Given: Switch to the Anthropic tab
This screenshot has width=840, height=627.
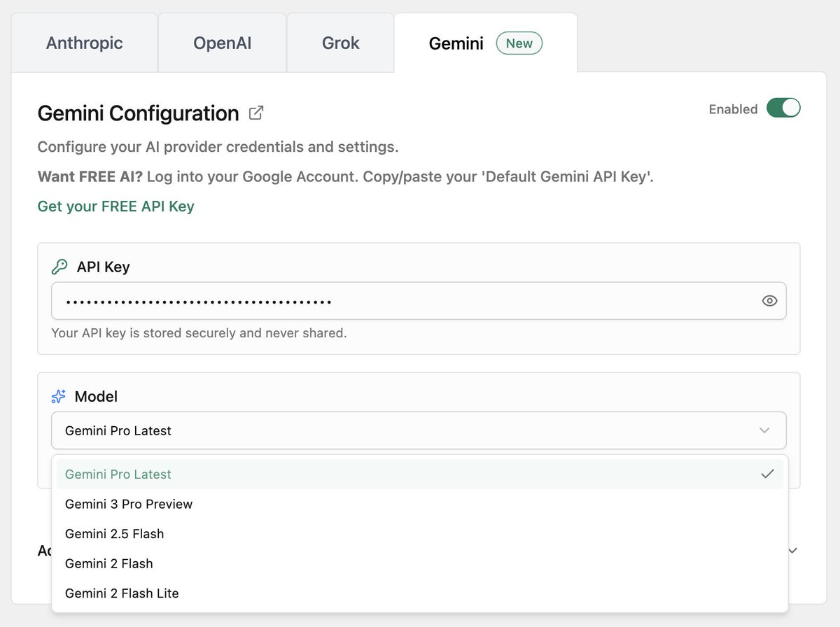Looking at the screenshot, I should 84,43.
